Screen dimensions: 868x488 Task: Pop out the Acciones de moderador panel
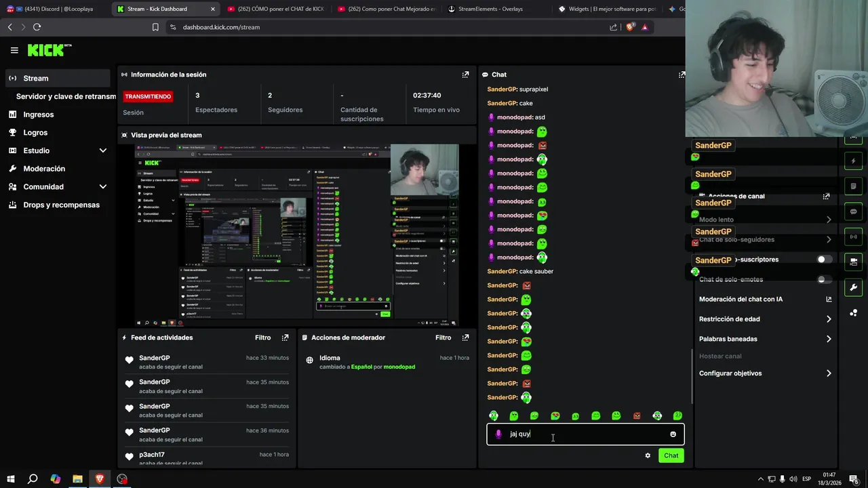coord(465,338)
